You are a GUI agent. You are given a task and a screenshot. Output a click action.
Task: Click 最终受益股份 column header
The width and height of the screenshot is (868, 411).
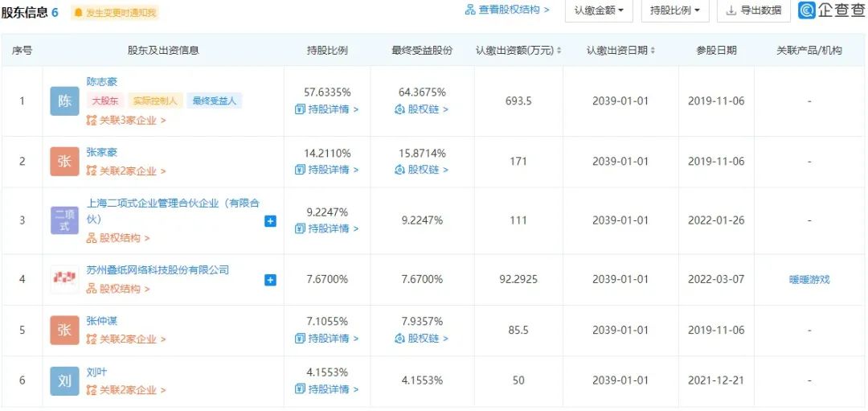coord(422,51)
